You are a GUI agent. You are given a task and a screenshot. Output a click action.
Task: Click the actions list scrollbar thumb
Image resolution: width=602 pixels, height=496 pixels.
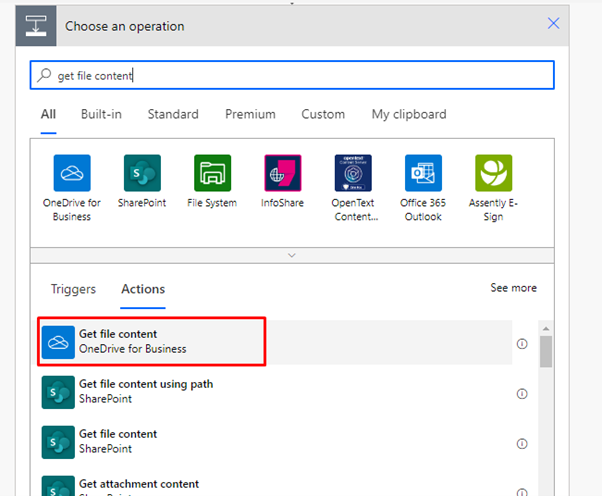(546, 352)
